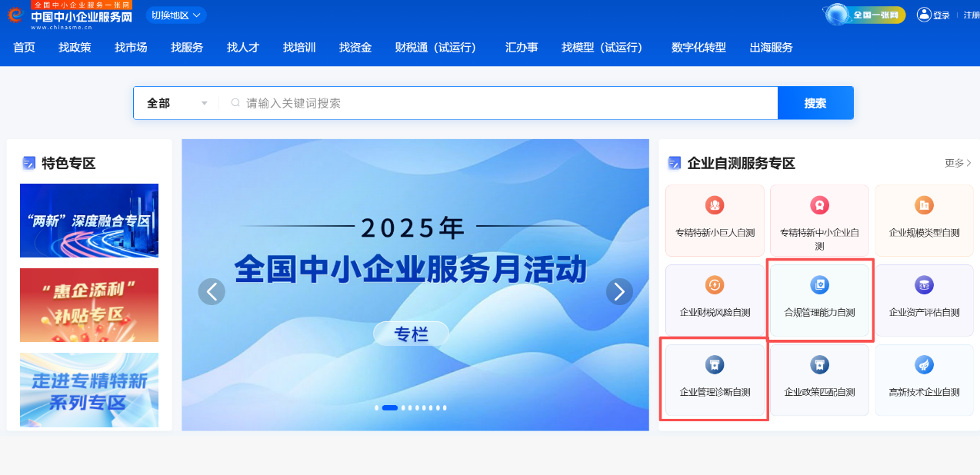980x475 pixels.
Task: Open the "惠企添利" 补贴专区 thumbnail
Action: [89, 305]
